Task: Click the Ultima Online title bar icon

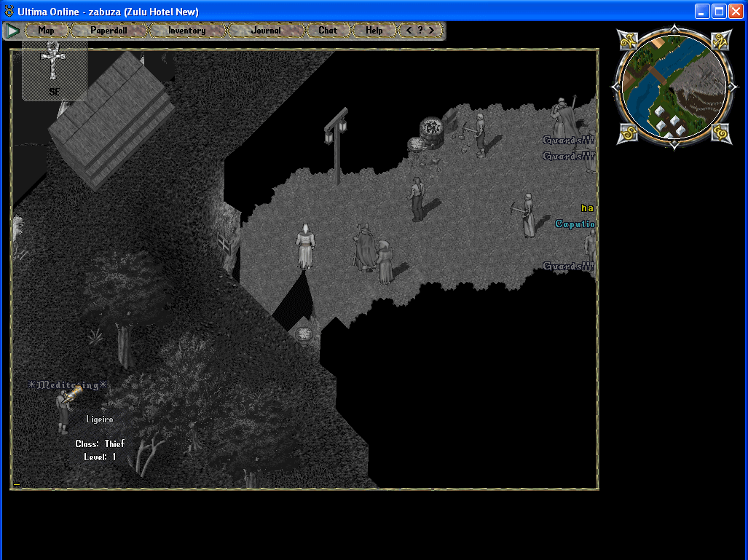Action: point(9,11)
